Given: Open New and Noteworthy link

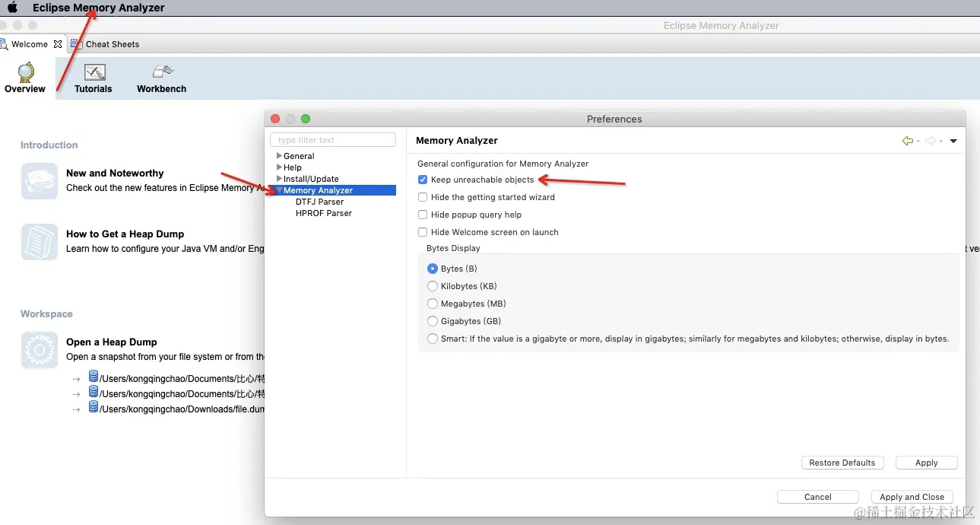Looking at the screenshot, I should click(x=115, y=173).
